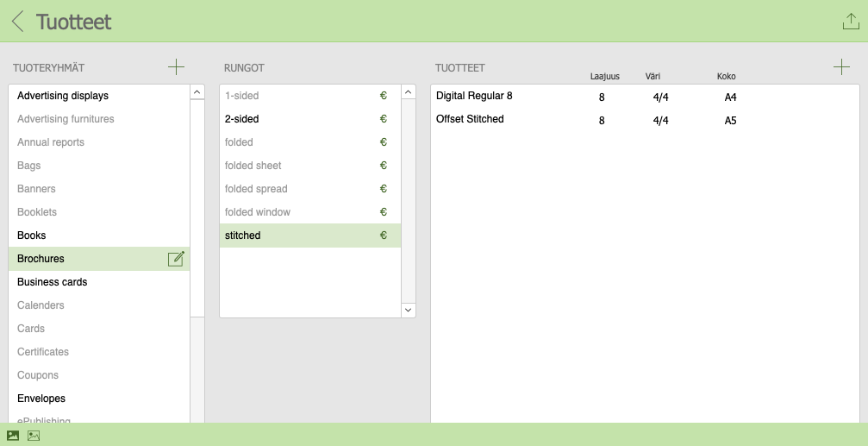This screenshot has height=446, width=868.
Task: Click the euro icon beside 2-sided
Action: point(384,119)
